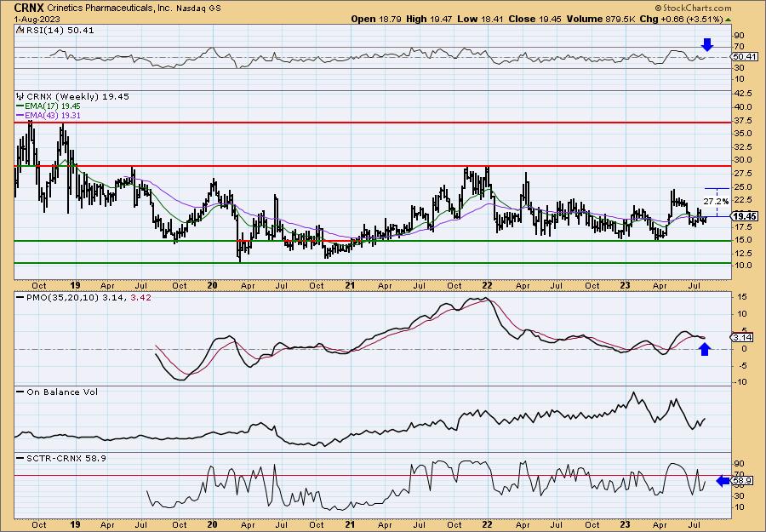Click the 37.5 price axis label

742,120
